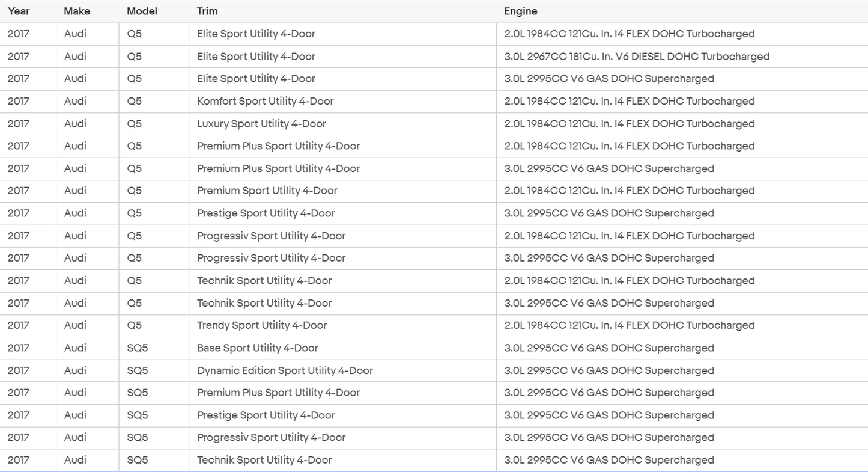The width and height of the screenshot is (868, 472).
Task: Click the 2.0L engine cell of Q5 Technik
Action: (682, 281)
